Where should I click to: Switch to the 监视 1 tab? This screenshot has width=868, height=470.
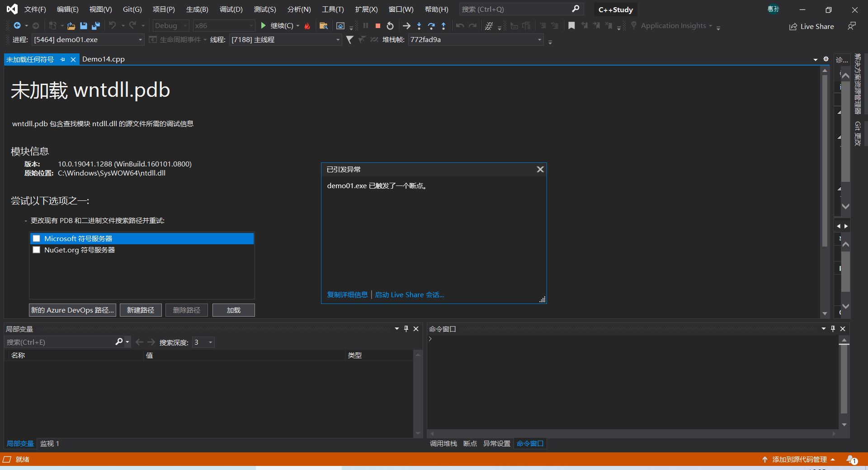50,444
